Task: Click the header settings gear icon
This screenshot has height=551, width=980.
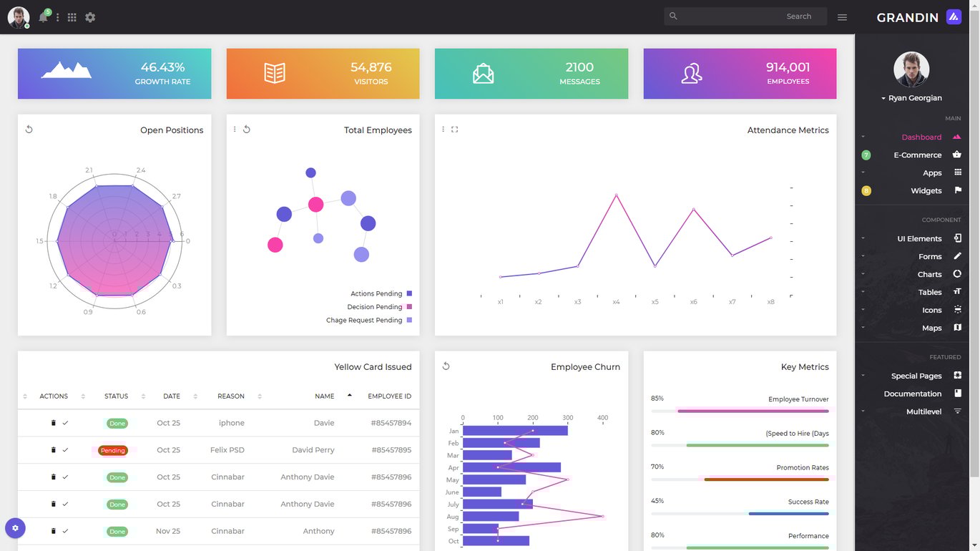Action: (x=90, y=17)
